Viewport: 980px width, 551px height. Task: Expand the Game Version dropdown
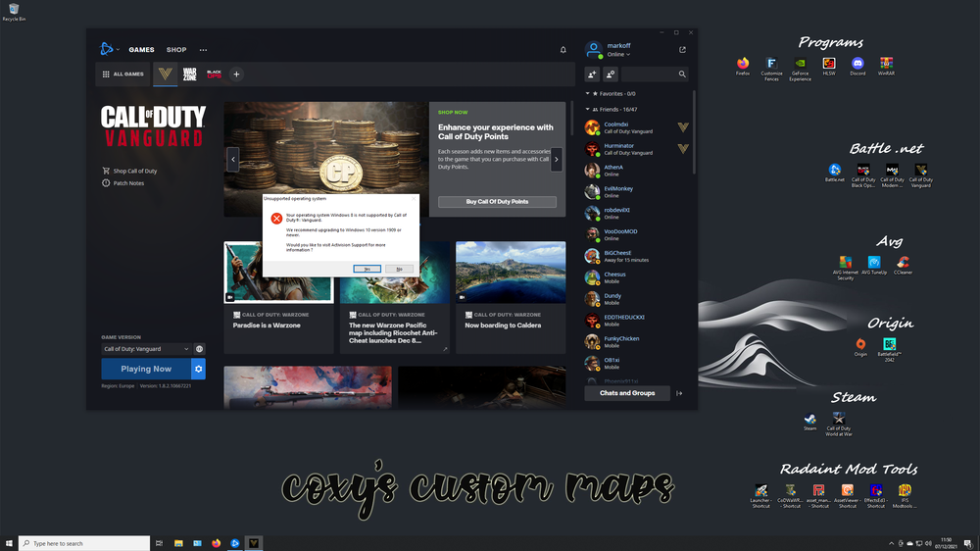[x=146, y=349]
